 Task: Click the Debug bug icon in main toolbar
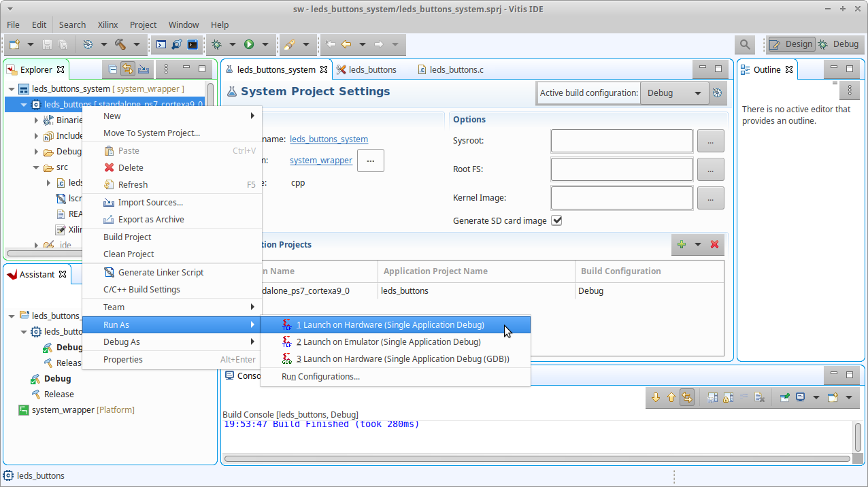click(x=217, y=44)
